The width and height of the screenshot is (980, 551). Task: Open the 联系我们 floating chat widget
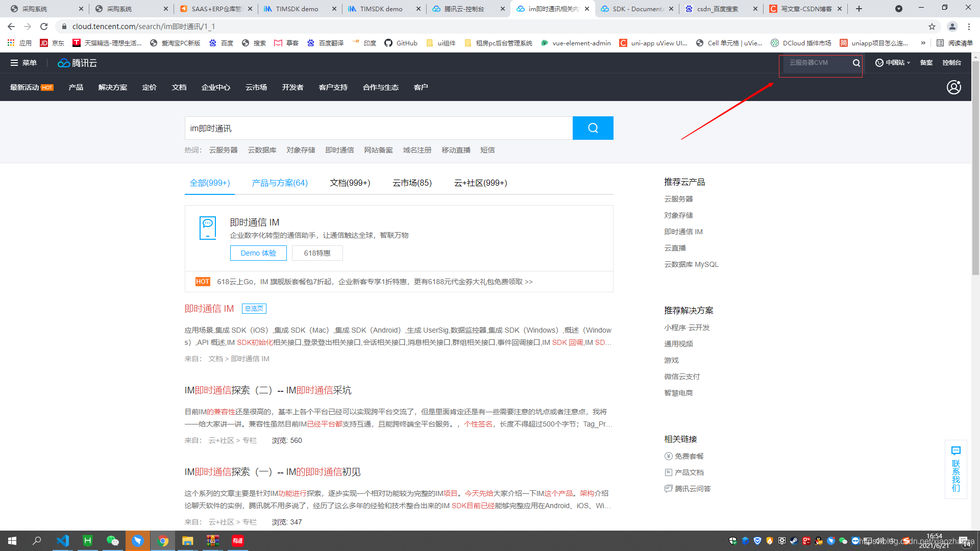click(955, 469)
